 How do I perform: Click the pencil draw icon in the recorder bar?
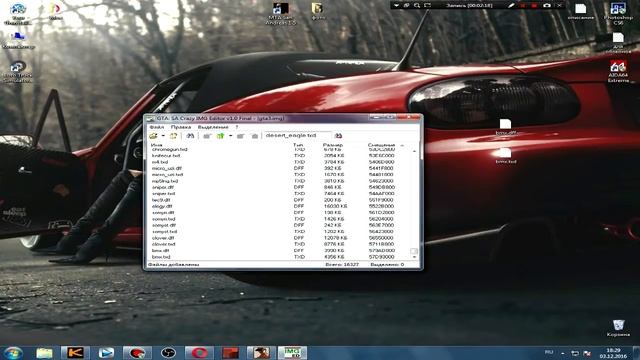pos(511,5)
